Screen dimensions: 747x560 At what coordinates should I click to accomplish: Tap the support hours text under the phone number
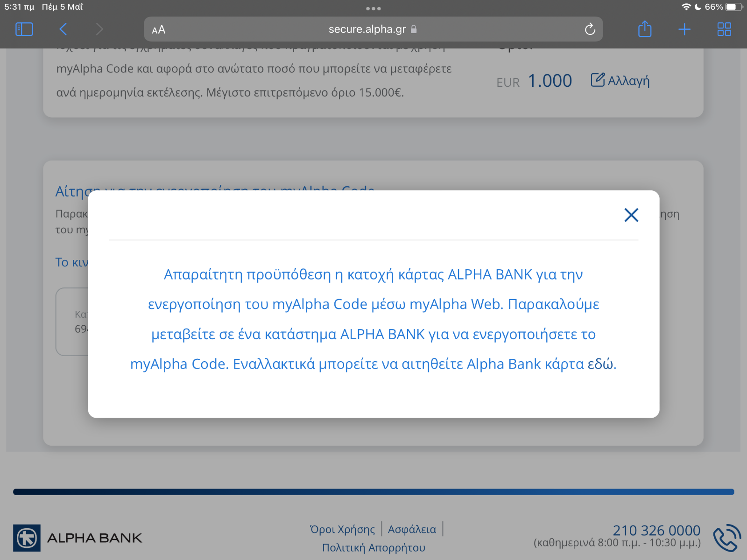[x=617, y=543]
